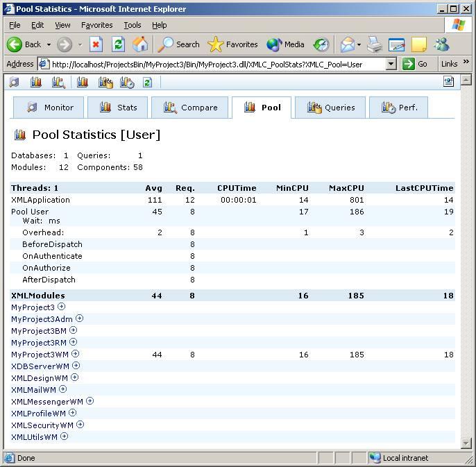
Task: Click the IE Stop button
Action: click(96, 44)
